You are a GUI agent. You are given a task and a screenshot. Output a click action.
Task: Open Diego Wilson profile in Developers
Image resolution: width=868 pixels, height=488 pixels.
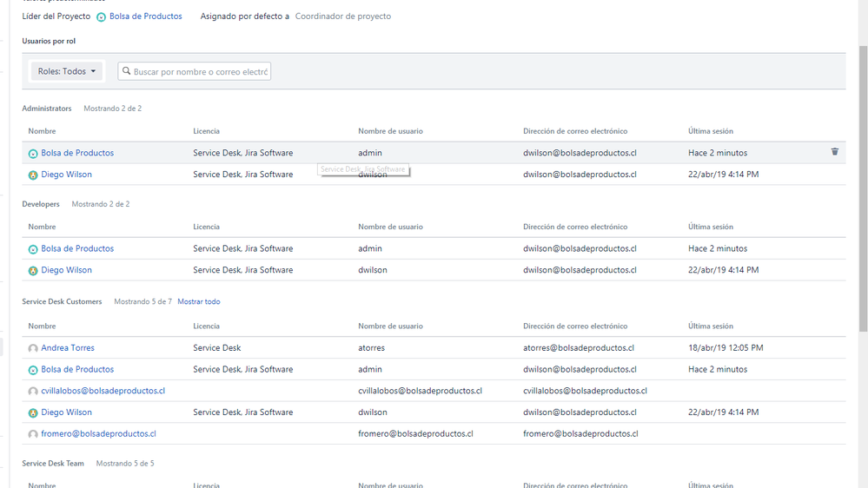tap(66, 270)
